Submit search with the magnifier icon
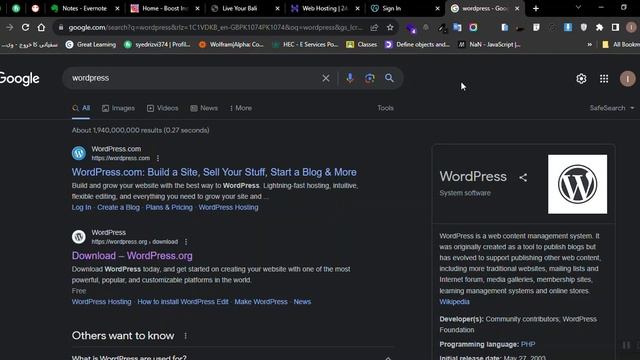 (389, 78)
